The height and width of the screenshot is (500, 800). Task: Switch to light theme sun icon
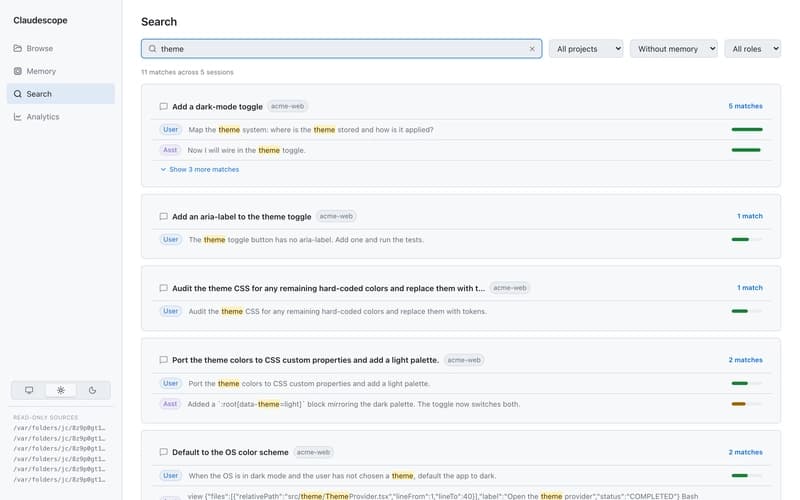pyautogui.click(x=61, y=390)
